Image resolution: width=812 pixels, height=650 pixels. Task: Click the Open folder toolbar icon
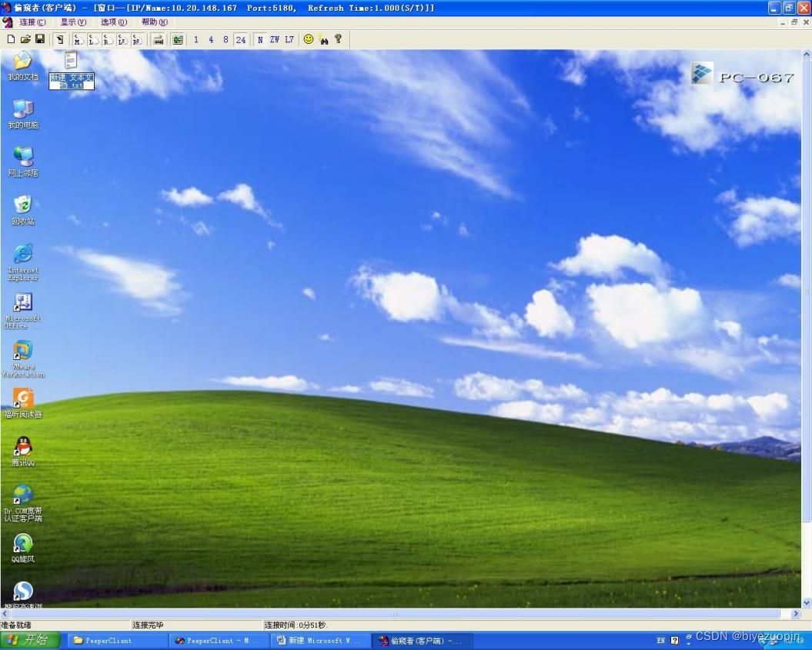25,39
